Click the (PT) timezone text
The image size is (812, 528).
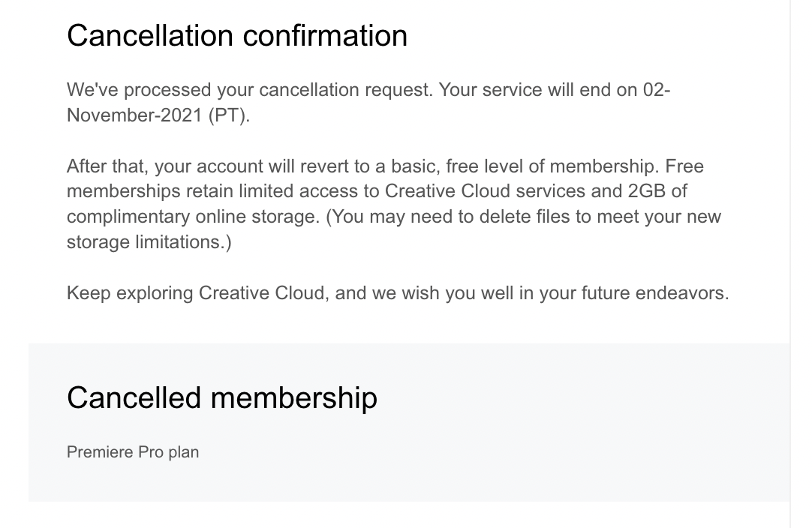point(229,115)
